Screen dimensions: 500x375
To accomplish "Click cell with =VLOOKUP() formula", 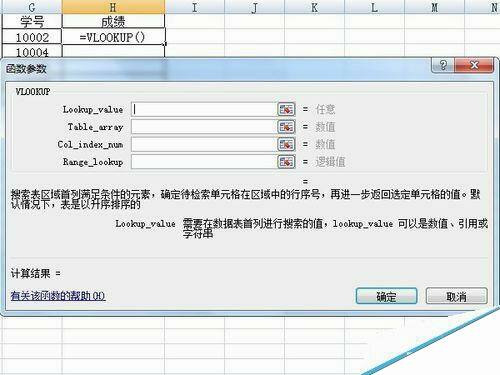I will 113,37.
